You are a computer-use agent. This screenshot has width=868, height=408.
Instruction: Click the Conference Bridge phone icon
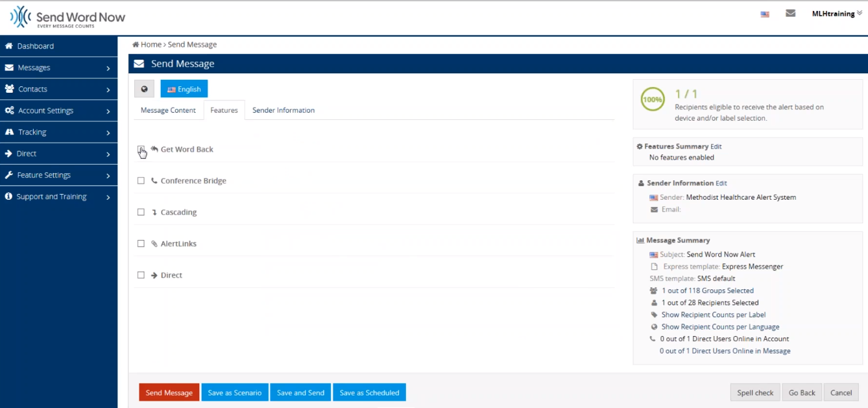(x=154, y=181)
